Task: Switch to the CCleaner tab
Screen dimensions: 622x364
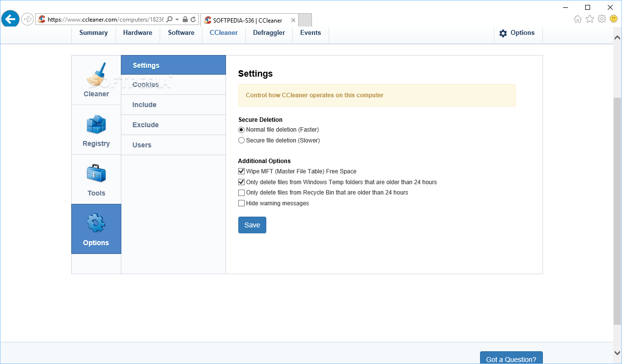Action: point(224,33)
